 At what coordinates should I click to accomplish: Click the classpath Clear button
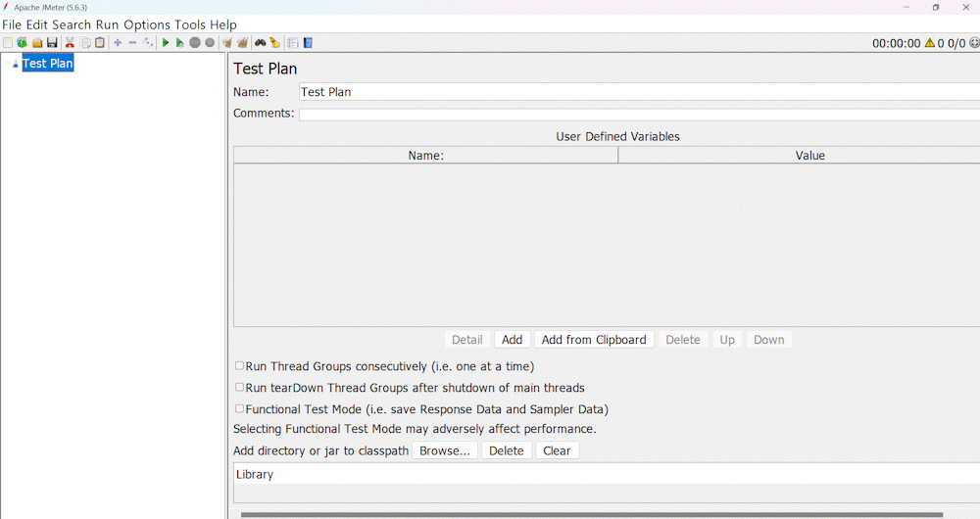[x=557, y=450]
